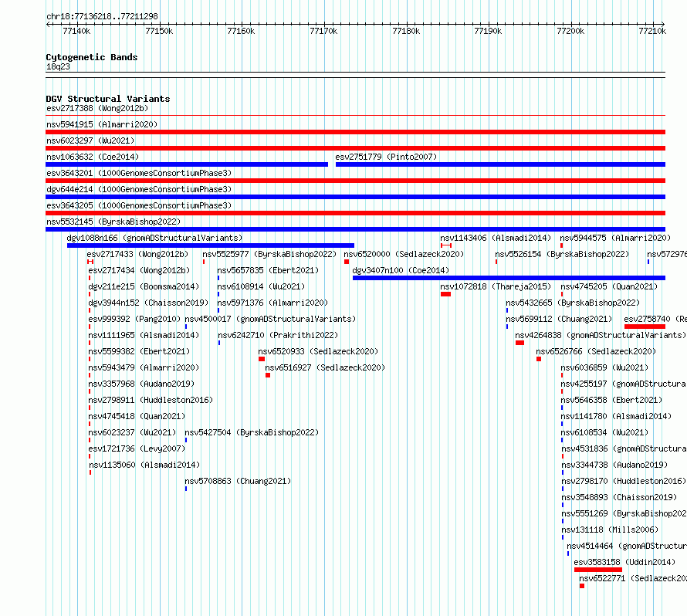687x616 pixels.
Task: Click dgv644e214 variant label
Action: click(x=139, y=189)
